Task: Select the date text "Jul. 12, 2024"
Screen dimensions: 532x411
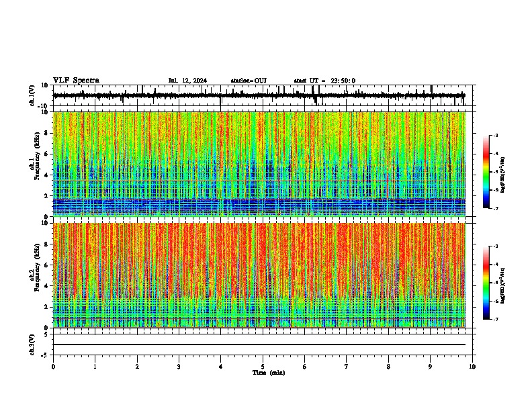Action: 187,81
